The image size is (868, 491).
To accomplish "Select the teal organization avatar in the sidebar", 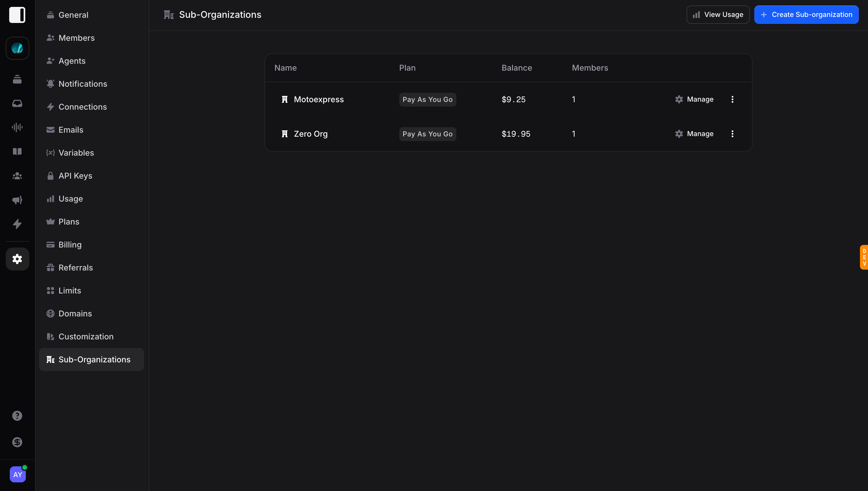I will [x=17, y=48].
